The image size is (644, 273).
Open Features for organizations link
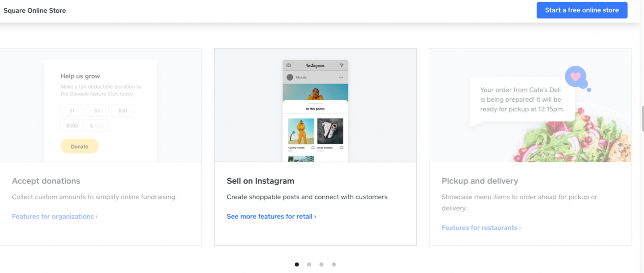[55, 217]
